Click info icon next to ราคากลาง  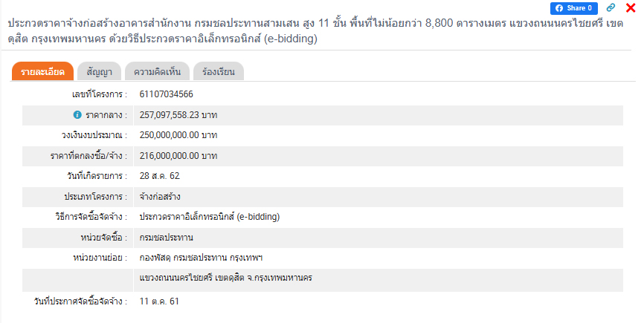coord(77,115)
